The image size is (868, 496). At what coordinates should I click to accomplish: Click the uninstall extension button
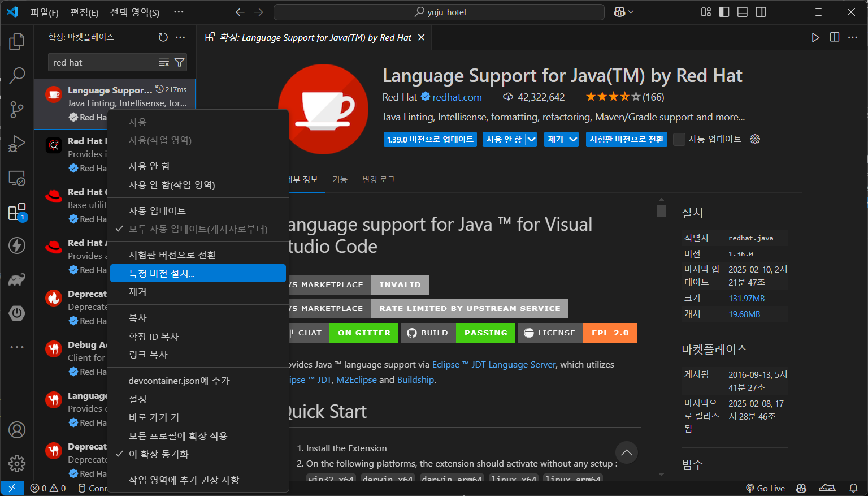tap(556, 139)
